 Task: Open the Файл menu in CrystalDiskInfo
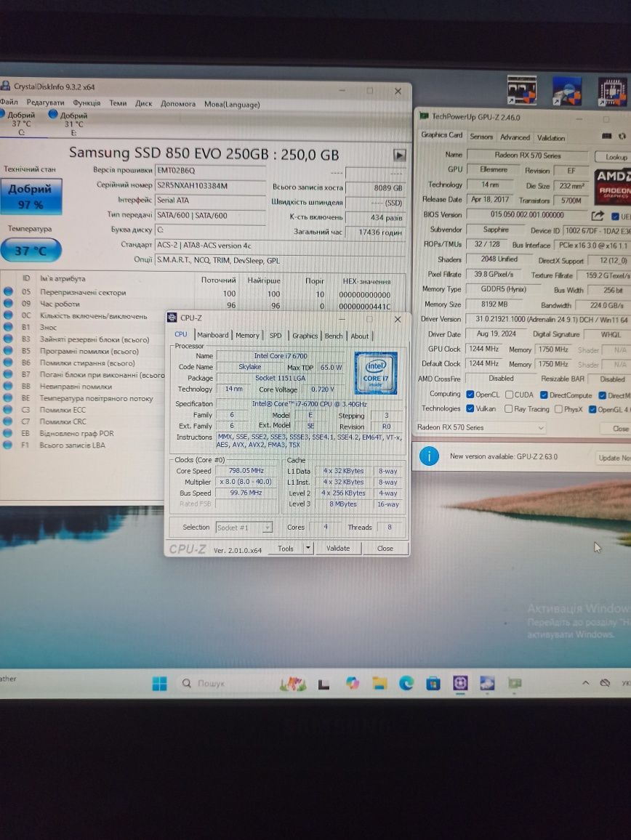click(x=9, y=102)
